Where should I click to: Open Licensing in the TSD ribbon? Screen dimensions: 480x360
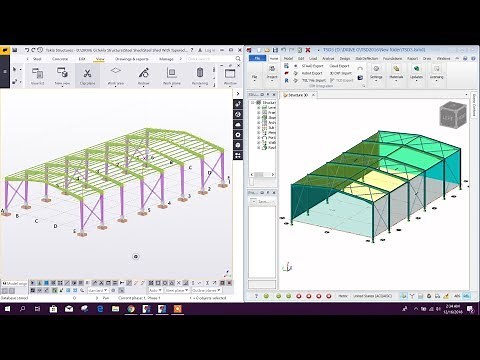[436, 72]
